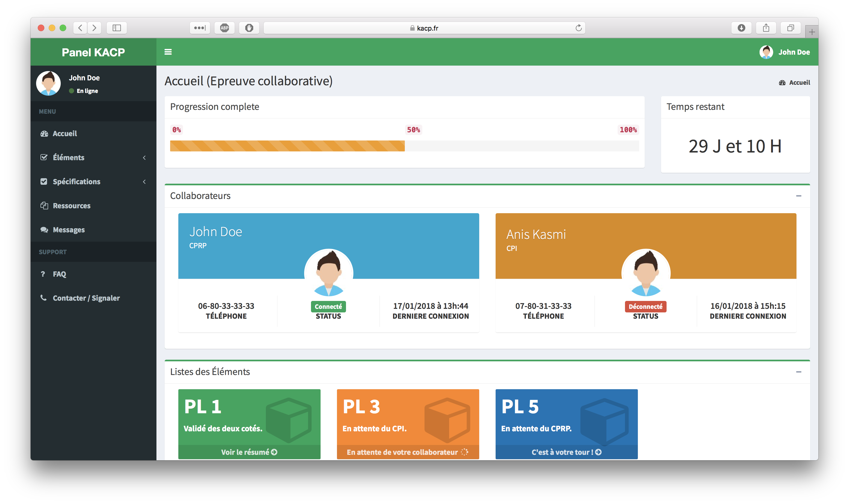
Task: Click the browser downloads arrow icon
Action: pos(741,28)
